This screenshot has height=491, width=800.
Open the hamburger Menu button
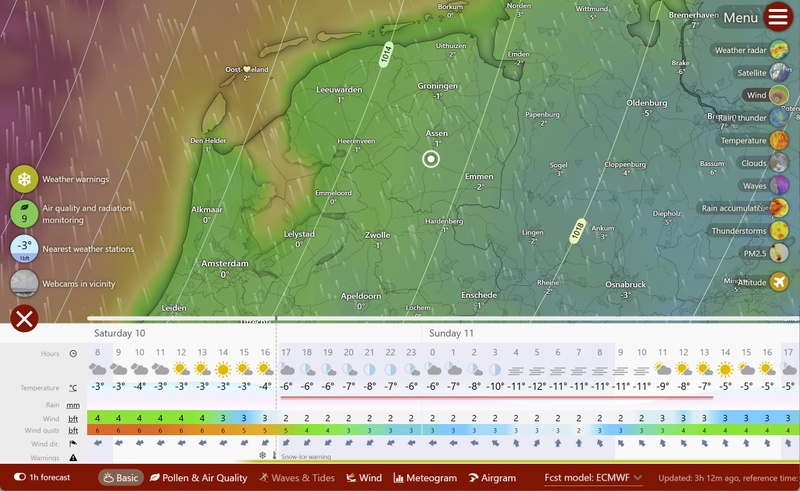pos(778,17)
